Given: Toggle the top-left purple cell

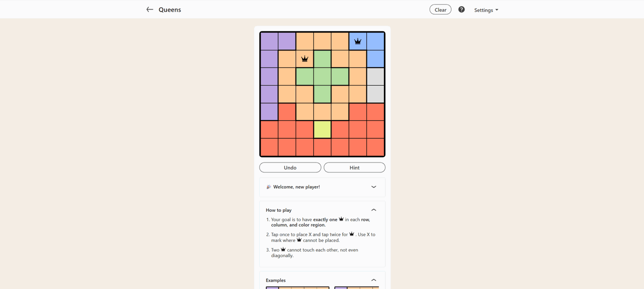Looking at the screenshot, I should (x=269, y=41).
